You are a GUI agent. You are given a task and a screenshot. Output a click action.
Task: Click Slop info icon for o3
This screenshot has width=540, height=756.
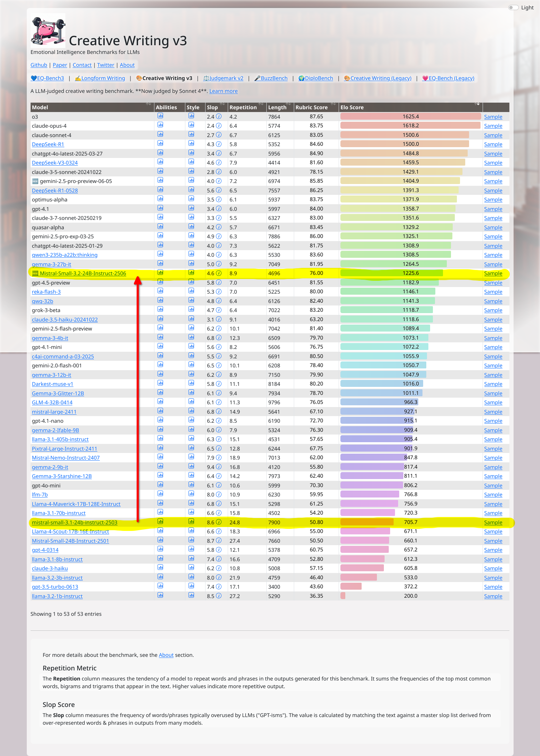(219, 117)
